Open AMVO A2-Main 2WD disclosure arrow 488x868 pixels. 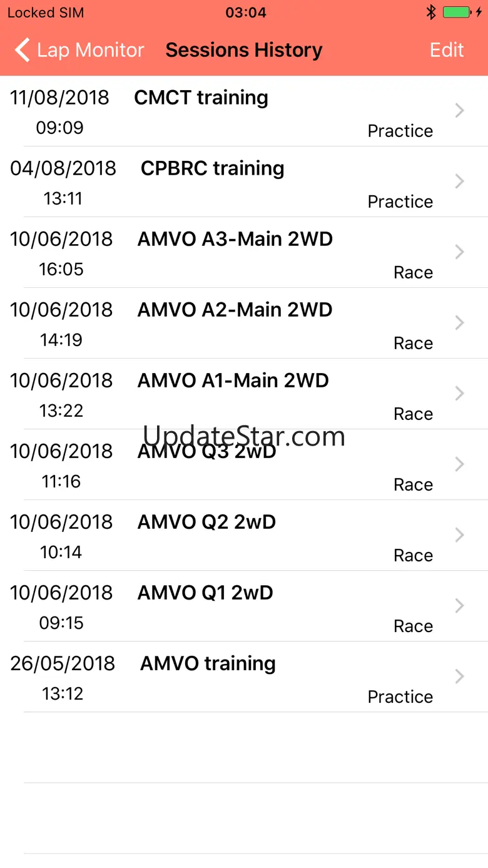460,323
